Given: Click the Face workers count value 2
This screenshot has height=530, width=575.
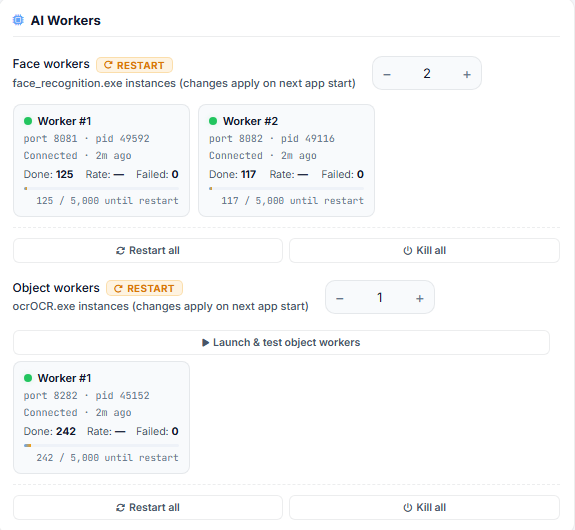Looking at the screenshot, I should [x=427, y=74].
